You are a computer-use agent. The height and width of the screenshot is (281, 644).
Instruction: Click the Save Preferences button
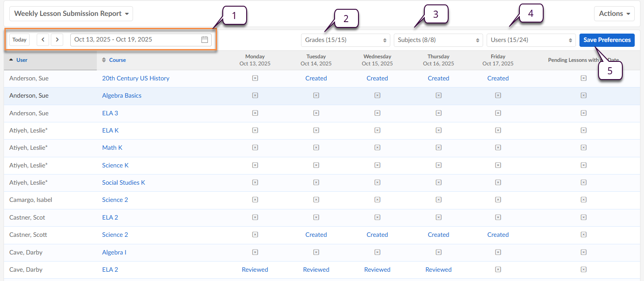607,40
